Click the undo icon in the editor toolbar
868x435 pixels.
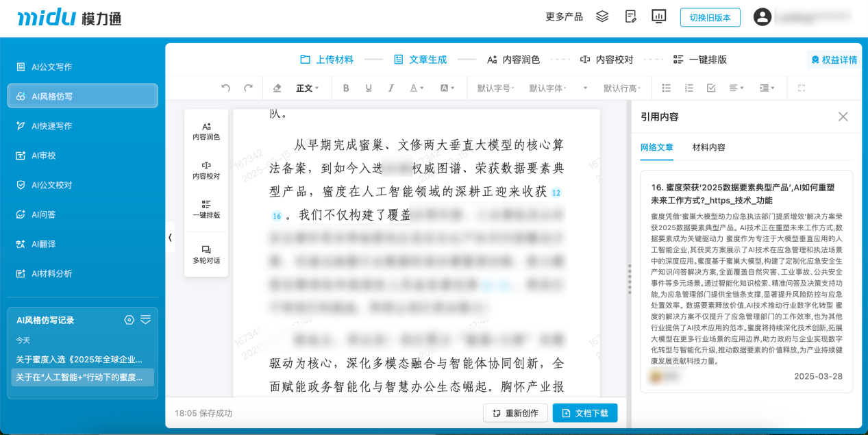226,88
